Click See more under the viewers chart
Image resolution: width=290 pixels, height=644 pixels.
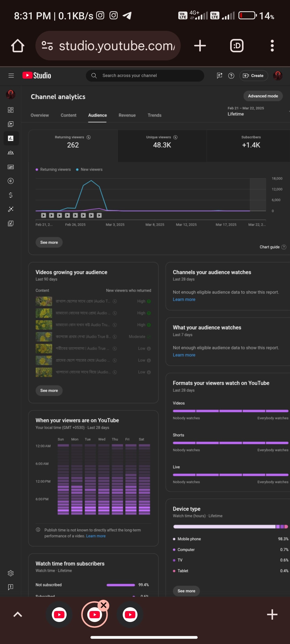click(x=49, y=242)
